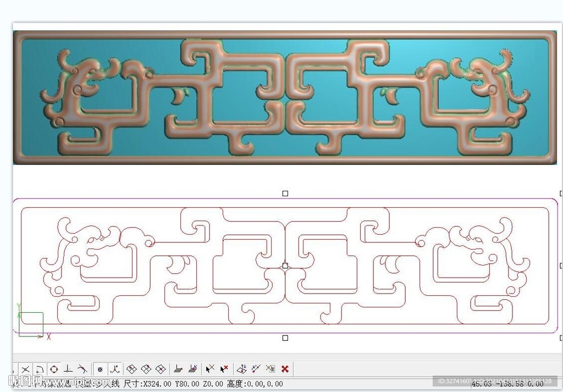Image resolution: width=563 pixels, height=392 pixels.
Task: Click the green origin box at XY axes
Action: (x=31, y=324)
